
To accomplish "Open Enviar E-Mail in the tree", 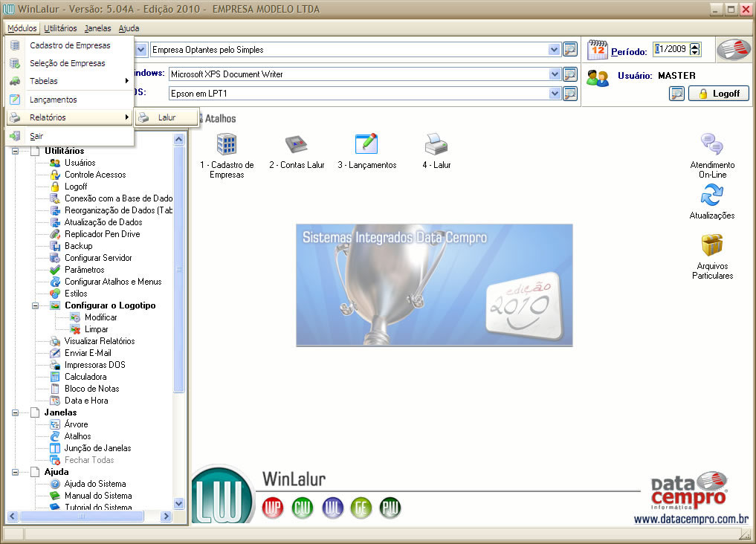I will 88,353.
